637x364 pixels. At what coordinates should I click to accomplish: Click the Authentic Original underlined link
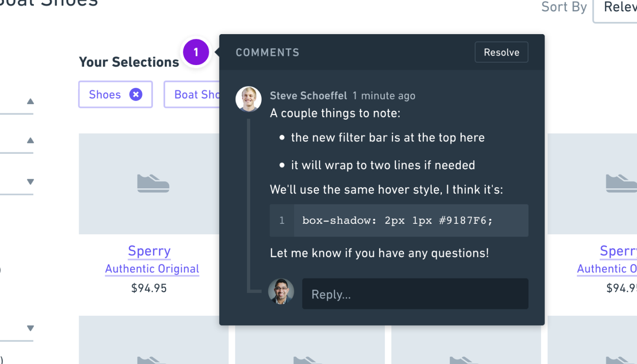152,268
